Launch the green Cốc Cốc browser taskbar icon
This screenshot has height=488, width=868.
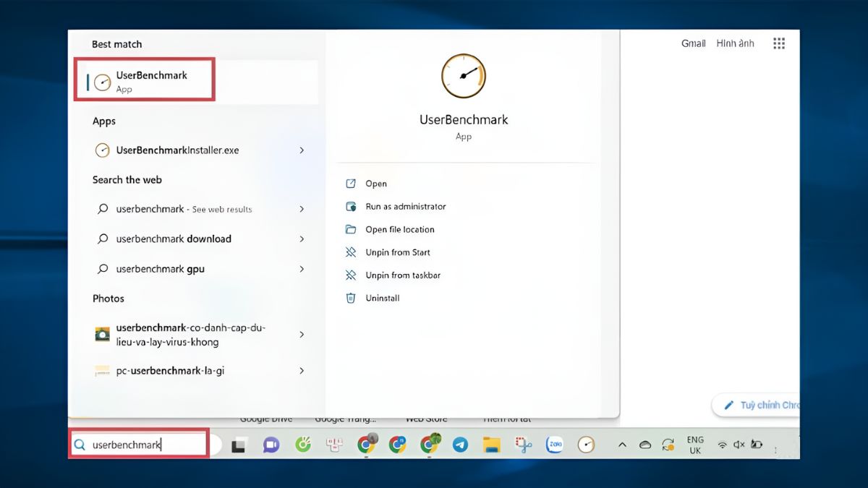[x=303, y=445]
